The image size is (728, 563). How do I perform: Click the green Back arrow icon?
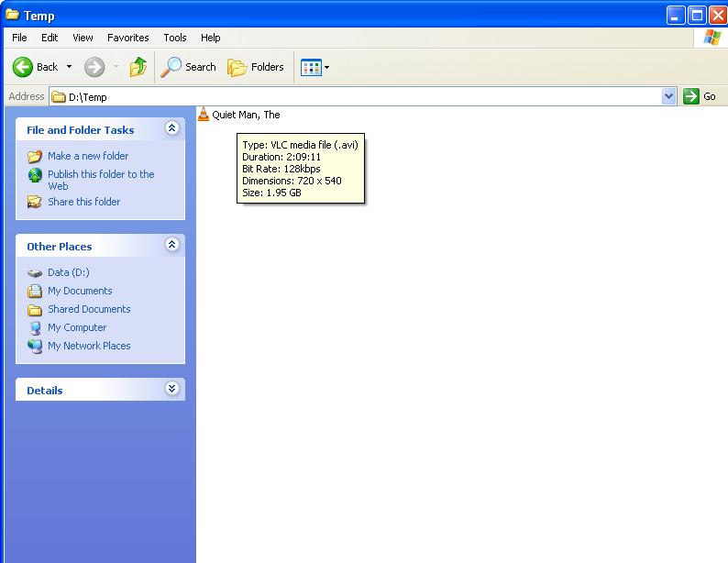(x=23, y=67)
